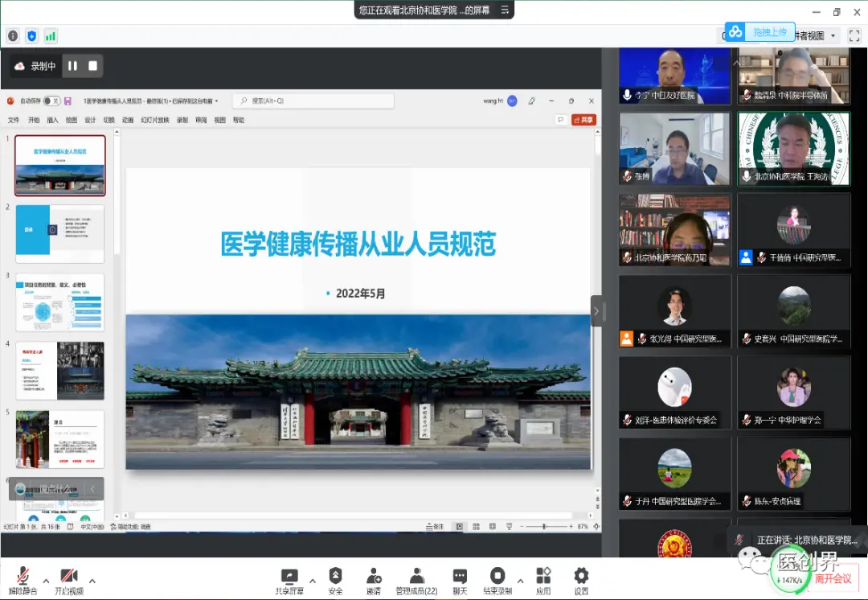
Task: Select slide 3 thumbnail
Action: click(59, 302)
